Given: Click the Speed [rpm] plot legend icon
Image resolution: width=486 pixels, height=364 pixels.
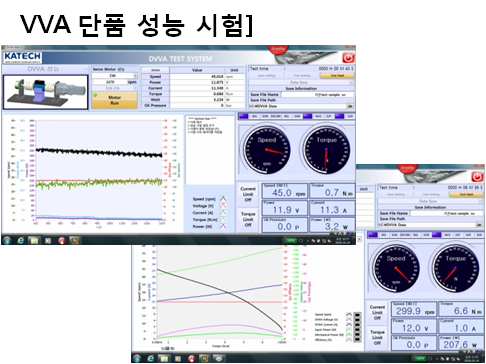Looking at the screenshot, I should (223, 199).
